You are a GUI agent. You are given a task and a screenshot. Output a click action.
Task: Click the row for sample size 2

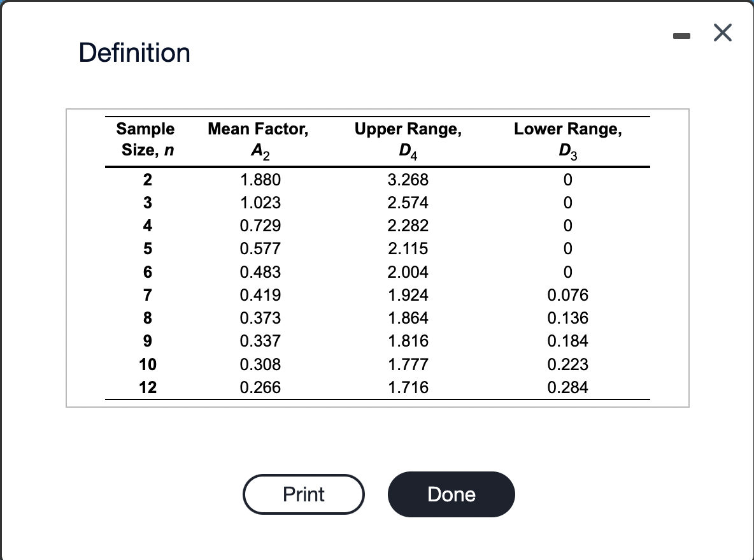pos(147,180)
